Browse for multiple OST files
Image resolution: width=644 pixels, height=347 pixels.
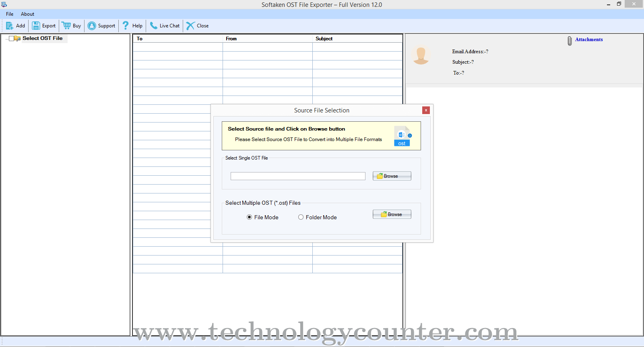[x=392, y=214]
